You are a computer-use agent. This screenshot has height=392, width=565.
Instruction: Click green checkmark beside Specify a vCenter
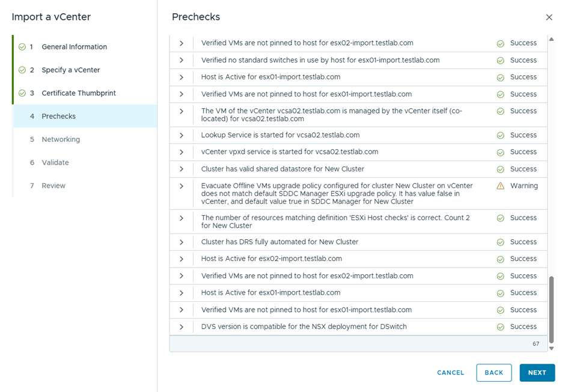click(22, 70)
